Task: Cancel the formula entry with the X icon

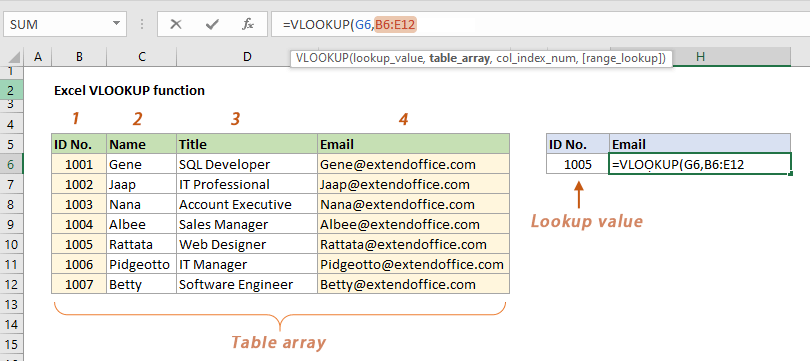Action: 176,24
